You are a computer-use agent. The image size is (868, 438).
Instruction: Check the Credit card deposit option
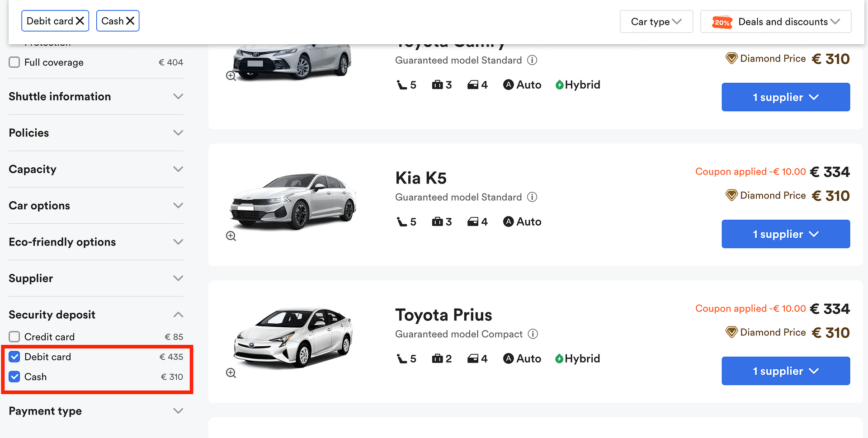click(14, 337)
